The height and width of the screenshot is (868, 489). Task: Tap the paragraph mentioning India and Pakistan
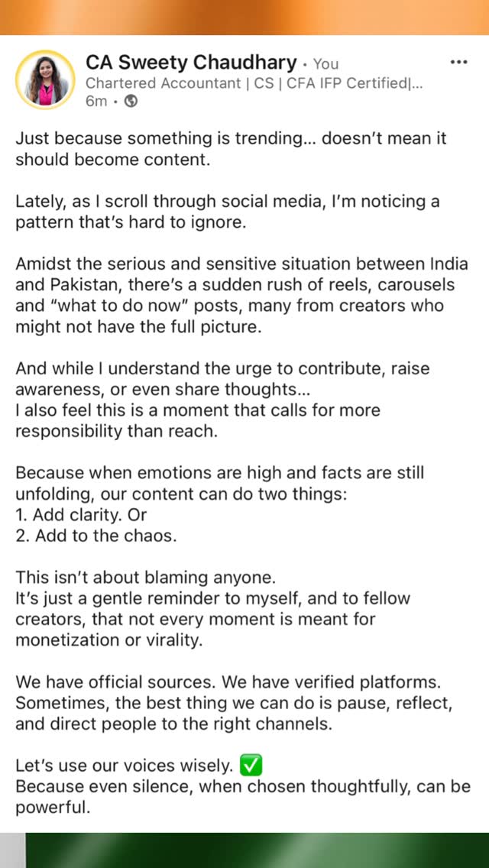click(241, 295)
